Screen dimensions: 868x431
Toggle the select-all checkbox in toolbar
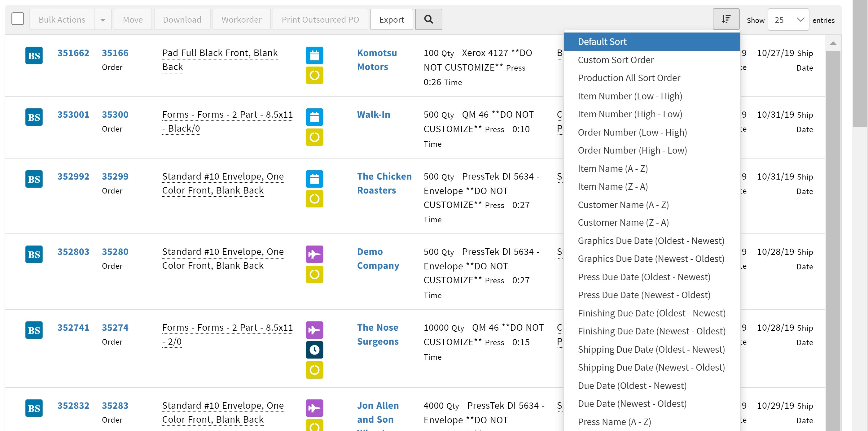click(18, 19)
